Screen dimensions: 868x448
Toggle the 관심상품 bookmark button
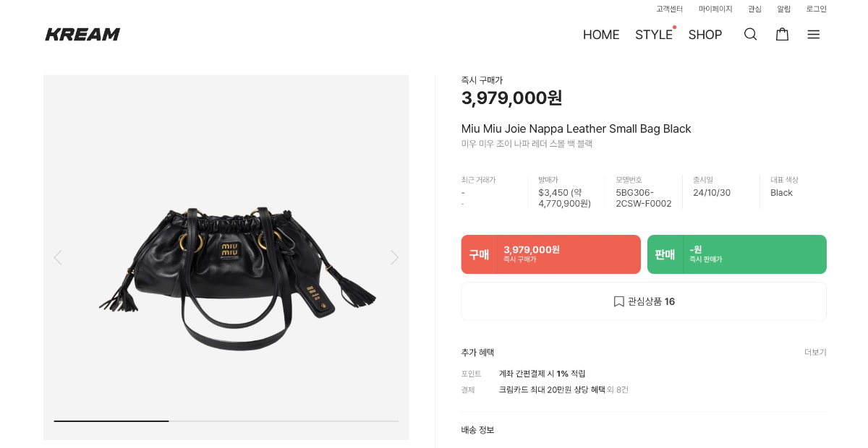(x=644, y=301)
